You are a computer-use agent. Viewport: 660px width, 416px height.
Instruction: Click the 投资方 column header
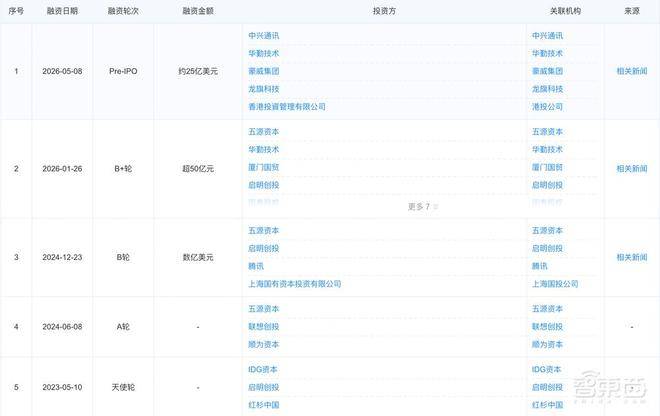[384, 11]
